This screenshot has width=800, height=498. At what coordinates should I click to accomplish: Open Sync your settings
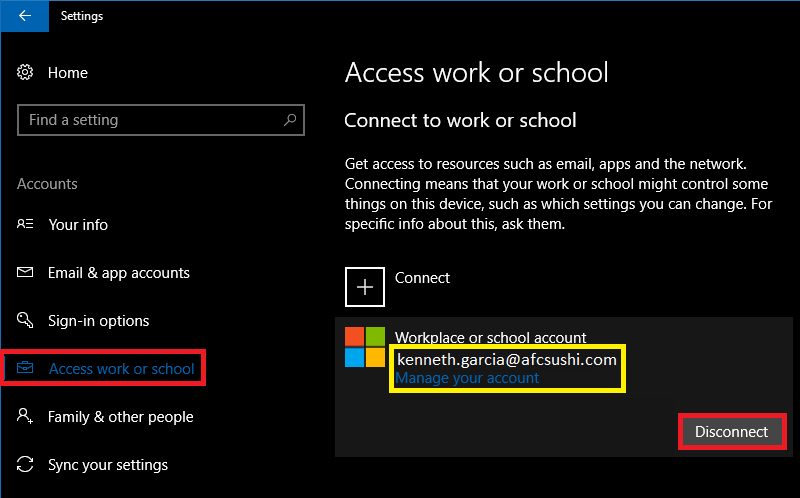108,465
